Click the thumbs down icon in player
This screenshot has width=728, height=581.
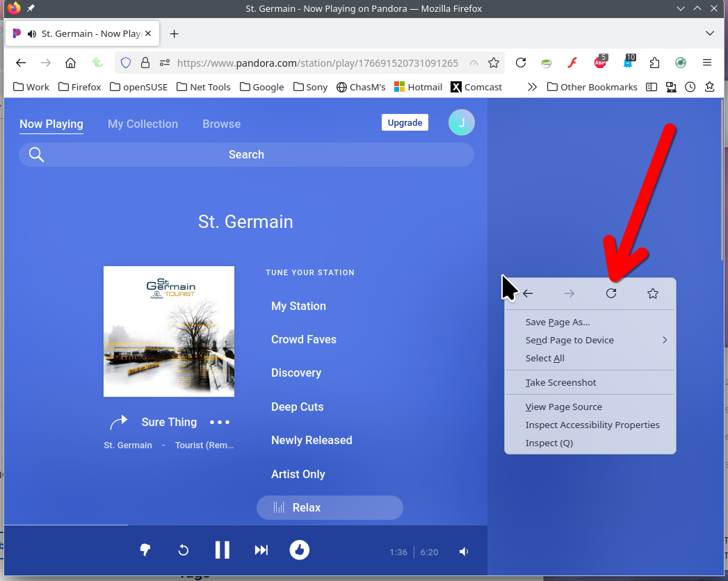(145, 550)
